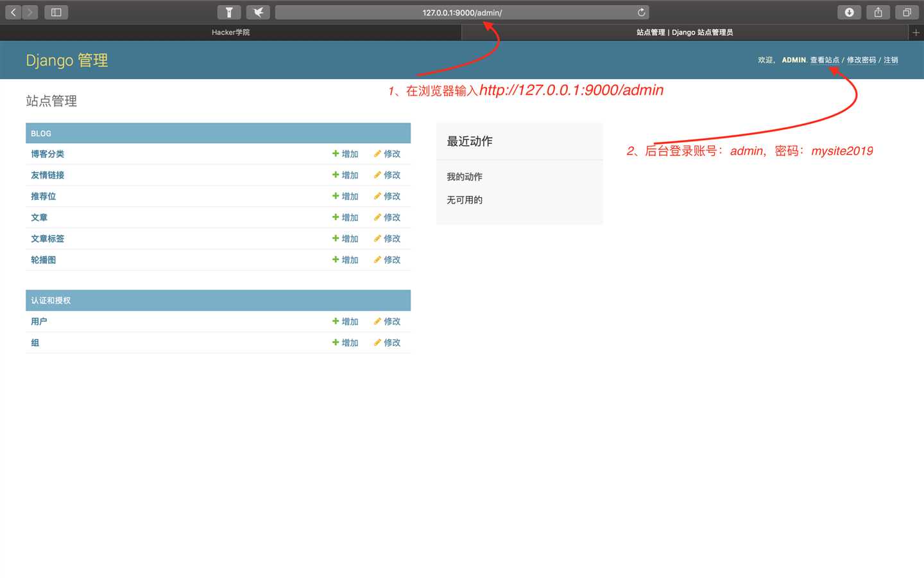The image size is (924, 578).
Task: Click the address bar showing 127.0.0.1:9000/admin/
Action: (x=462, y=12)
